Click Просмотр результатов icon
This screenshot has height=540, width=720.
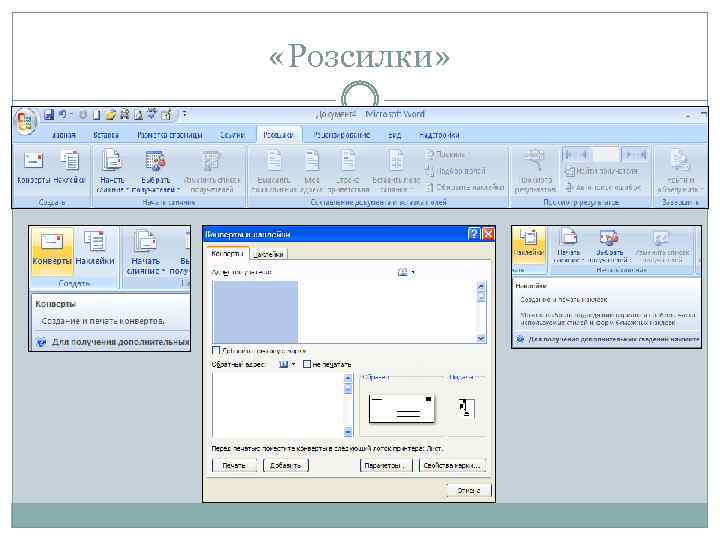(535, 171)
